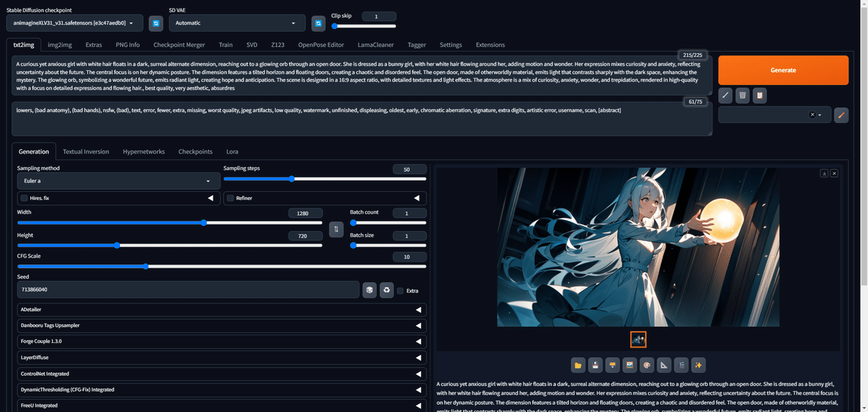
Task: Open the Stable Diffusion checkpoint dropdown
Action: [75, 24]
